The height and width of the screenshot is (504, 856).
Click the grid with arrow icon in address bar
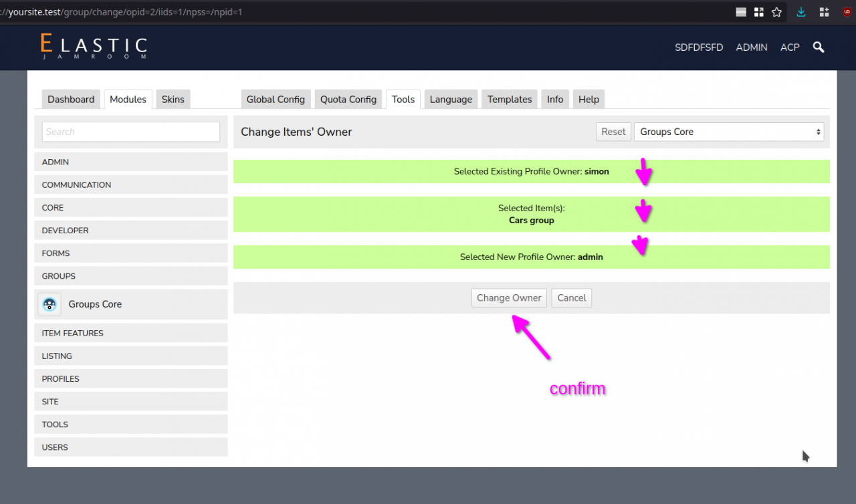(758, 12)
